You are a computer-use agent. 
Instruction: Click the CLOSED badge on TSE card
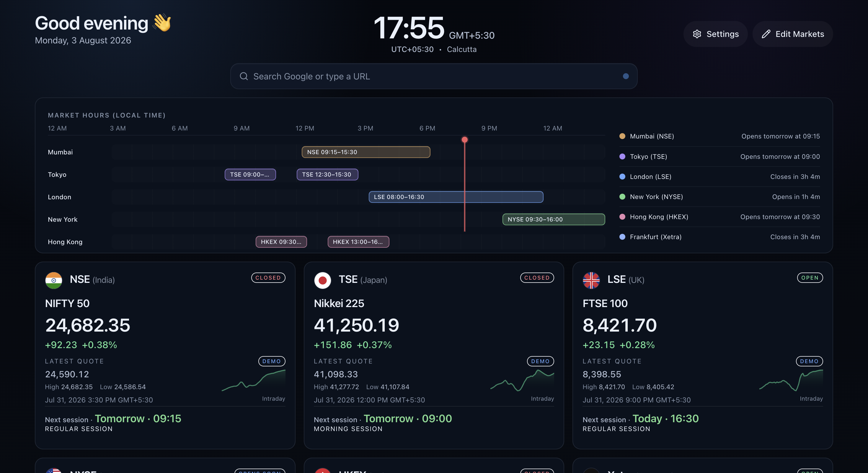[x=537, y=278]
